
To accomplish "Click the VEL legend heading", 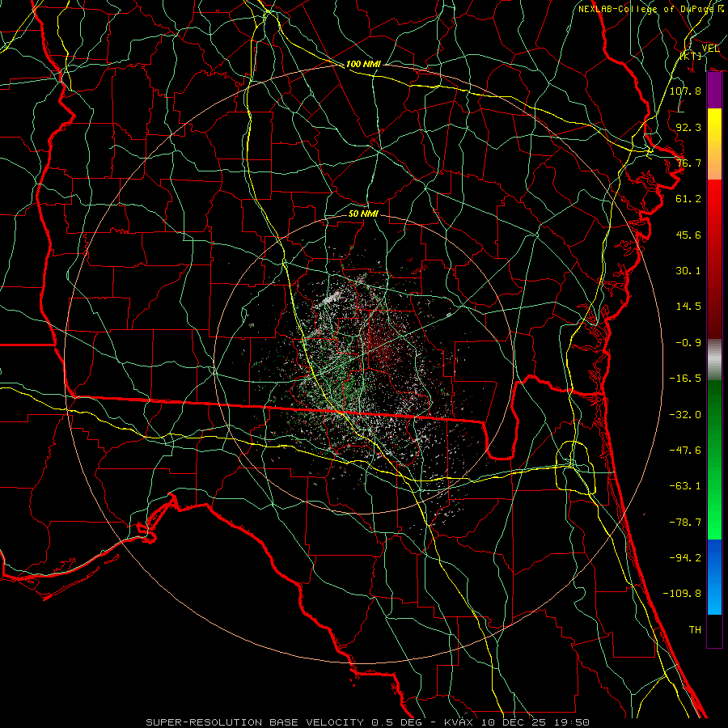I will (x=710, y=49).
